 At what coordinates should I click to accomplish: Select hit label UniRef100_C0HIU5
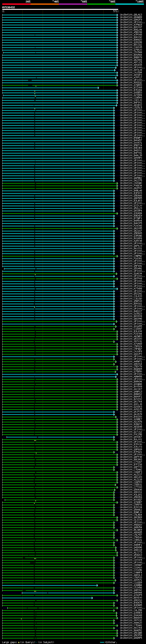(x=131, y=47)
